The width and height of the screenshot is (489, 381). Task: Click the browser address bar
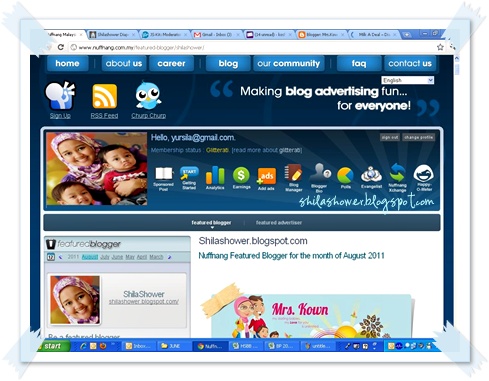[250, 47]
